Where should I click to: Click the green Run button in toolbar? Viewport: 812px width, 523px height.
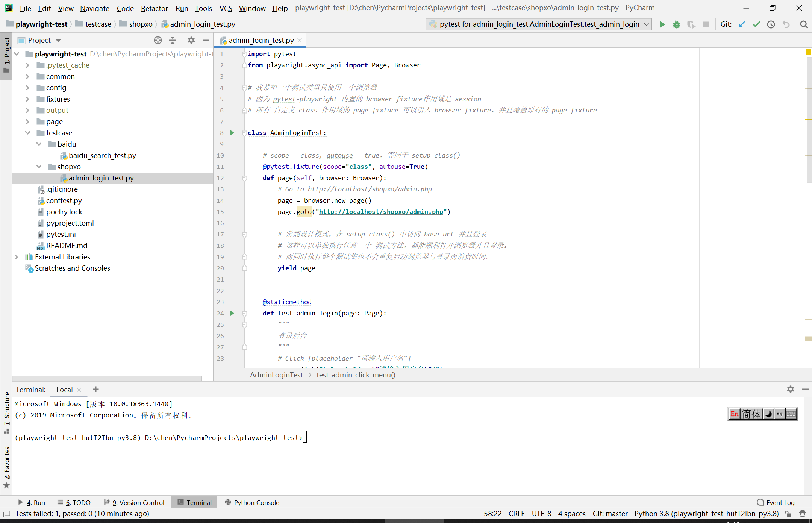pos(662,24)
